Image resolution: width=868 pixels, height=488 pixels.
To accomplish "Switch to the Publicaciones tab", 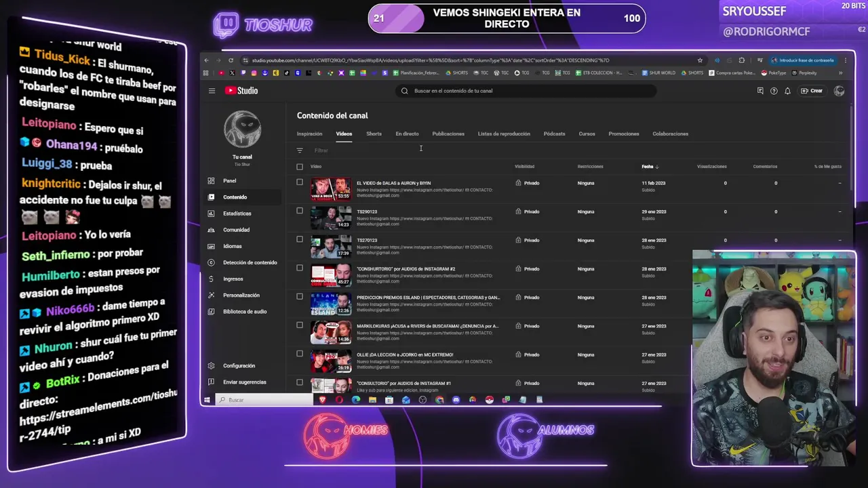I will tap(448, 134).
